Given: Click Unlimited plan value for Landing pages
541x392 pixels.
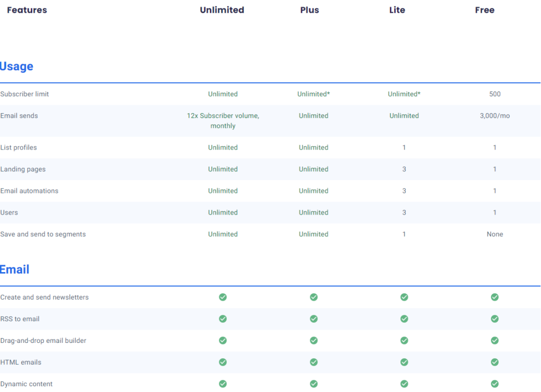Looking at the screenshot, I should tap(223, 169).
